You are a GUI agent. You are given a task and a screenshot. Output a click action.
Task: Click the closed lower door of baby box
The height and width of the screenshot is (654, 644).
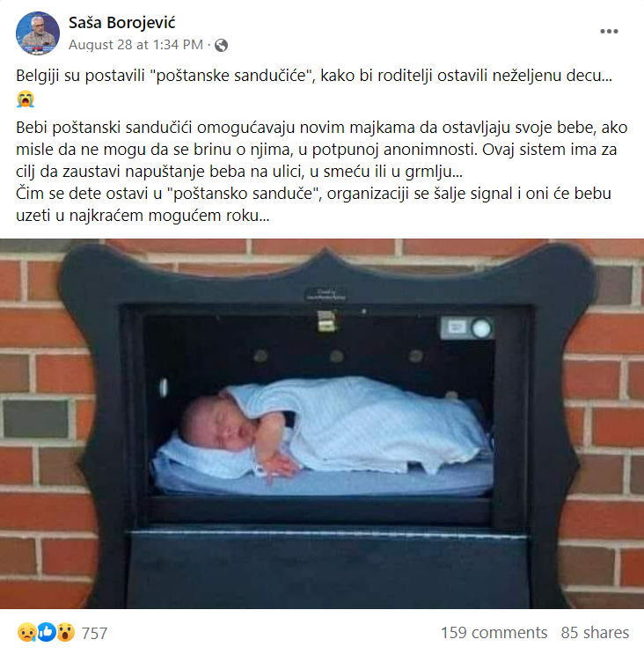[x=327, y=569]
